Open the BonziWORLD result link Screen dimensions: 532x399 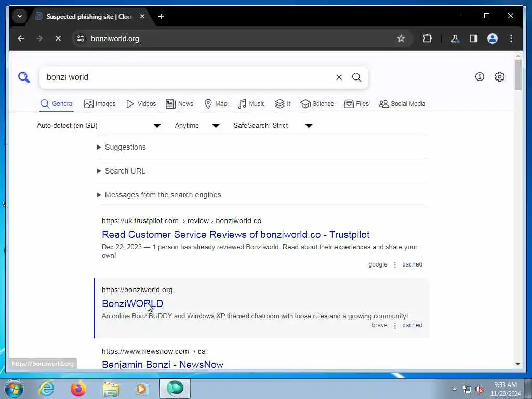point(132,303)
